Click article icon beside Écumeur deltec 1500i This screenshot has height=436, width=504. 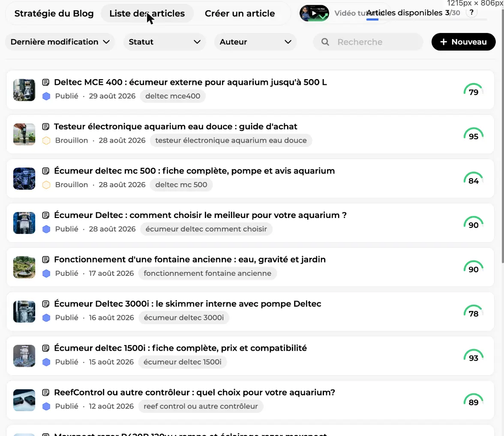pos(45,348)
